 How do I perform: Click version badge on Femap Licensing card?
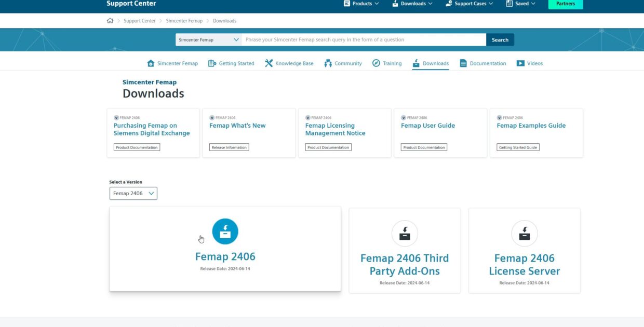[308, 118]
